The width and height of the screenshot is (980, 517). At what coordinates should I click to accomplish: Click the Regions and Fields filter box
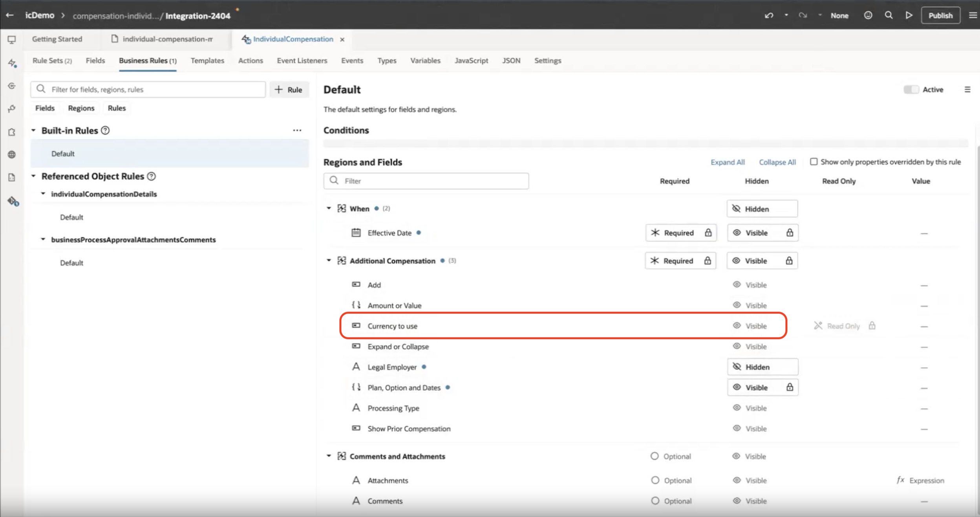426,181
